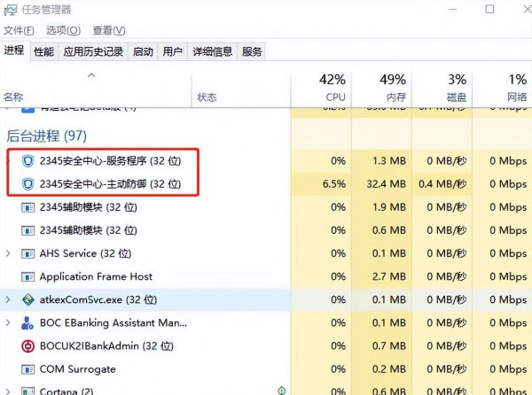Click the green leaf status icon on Cortana row
This screenshot has width=532, height=395.
click(x=281, y=391)
